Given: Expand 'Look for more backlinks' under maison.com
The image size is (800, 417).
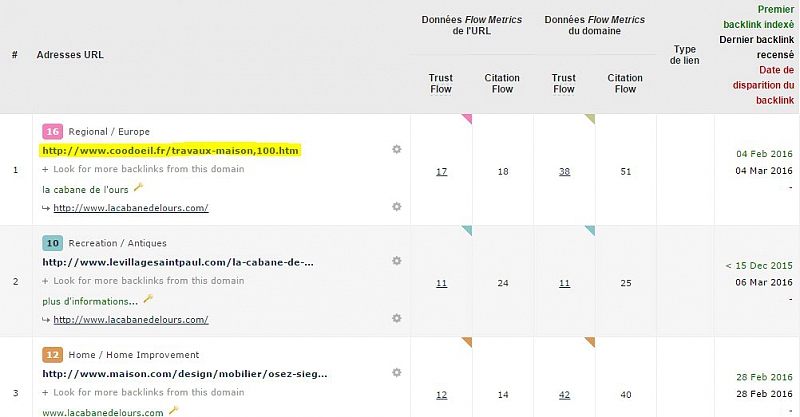Looking at the screenshot, I should pyautogui.click(x=143, y=392).
